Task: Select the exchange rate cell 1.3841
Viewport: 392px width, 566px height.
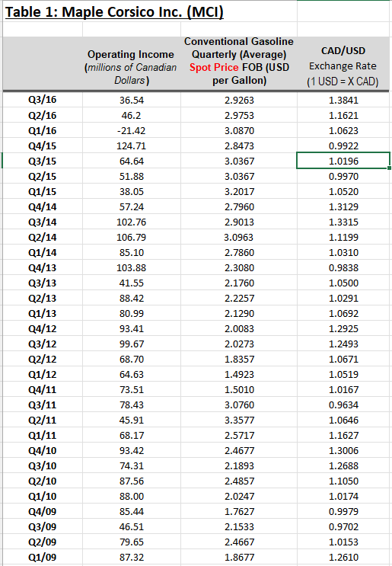Action: (x=343, y=100)
